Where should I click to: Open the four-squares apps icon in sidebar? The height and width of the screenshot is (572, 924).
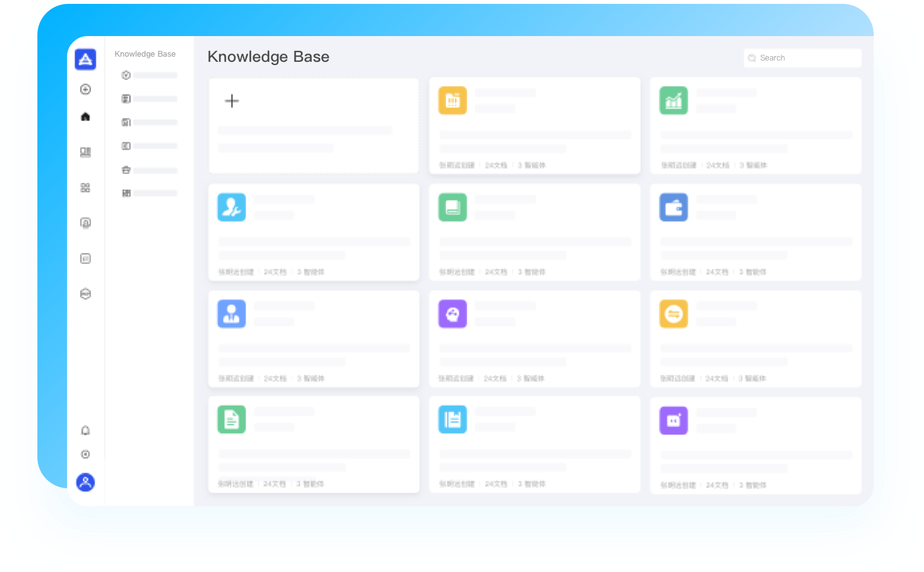click(85, 187)
